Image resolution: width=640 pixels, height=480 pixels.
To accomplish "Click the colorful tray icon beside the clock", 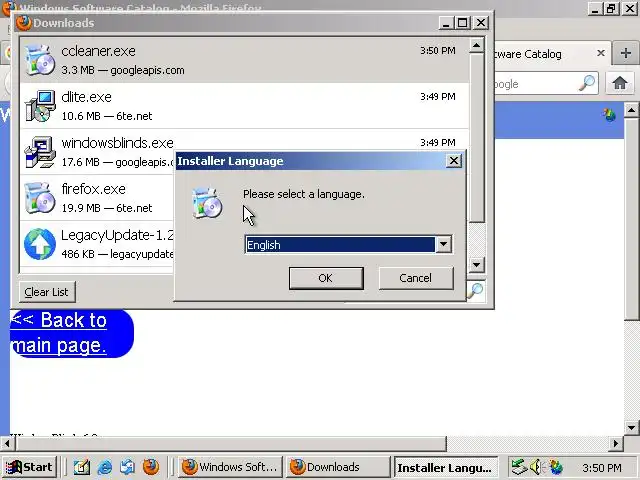I will click(554, 467).
